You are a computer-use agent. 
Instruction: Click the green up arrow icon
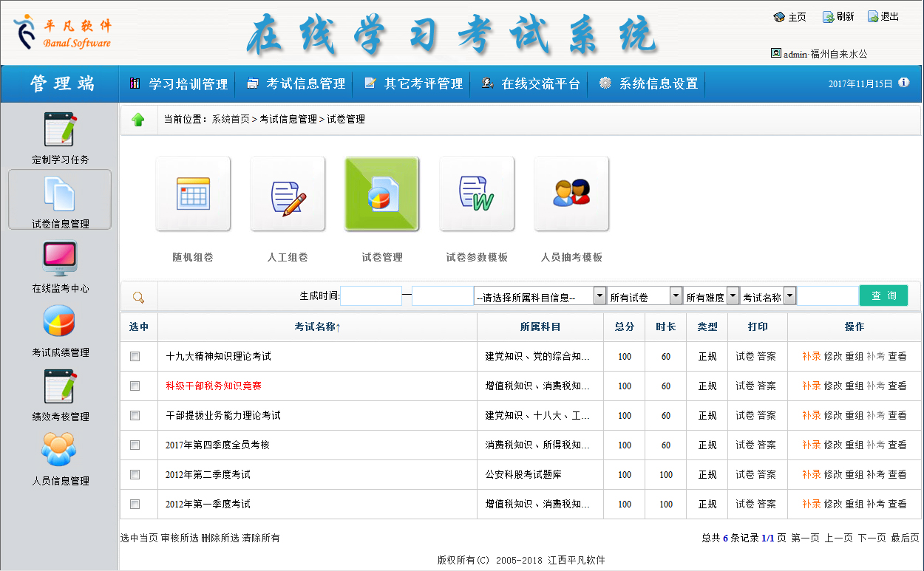tap(138, 120)
